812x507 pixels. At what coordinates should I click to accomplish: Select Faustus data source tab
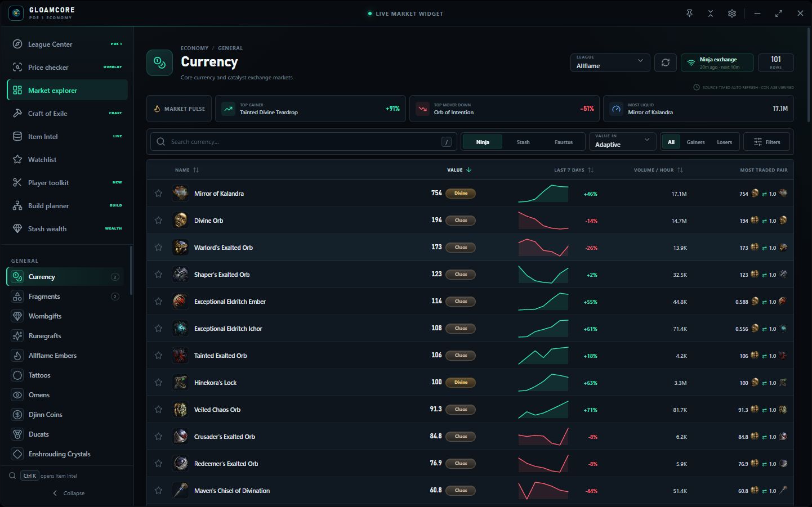coord(564,142)
